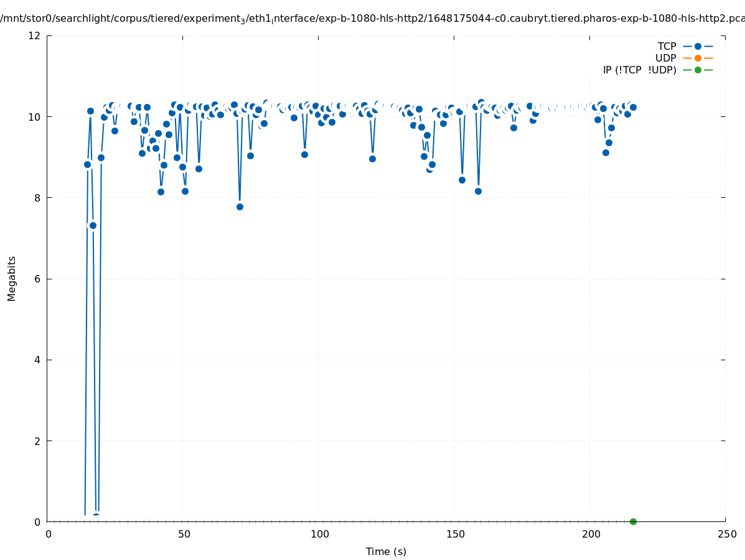The height and width of the screenshot is (560, 745).
Task: Click the green data point on the x-axis
Action: point(633,521)
